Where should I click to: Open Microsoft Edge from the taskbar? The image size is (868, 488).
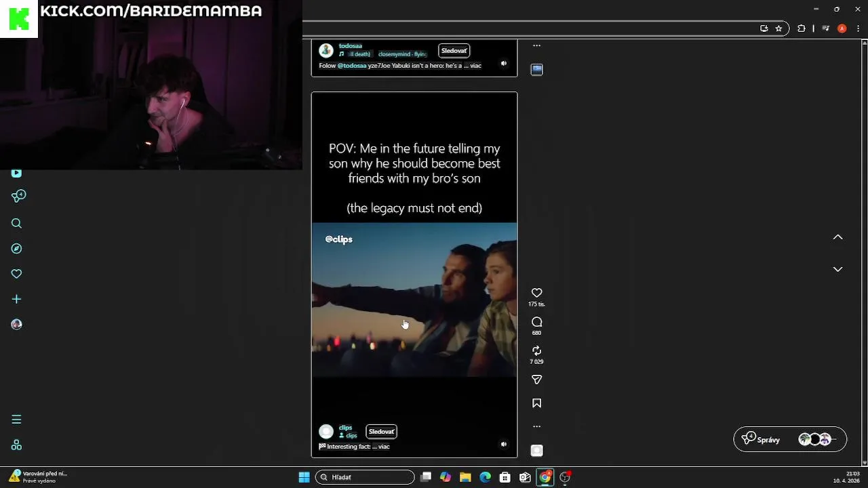click(485, 477)
